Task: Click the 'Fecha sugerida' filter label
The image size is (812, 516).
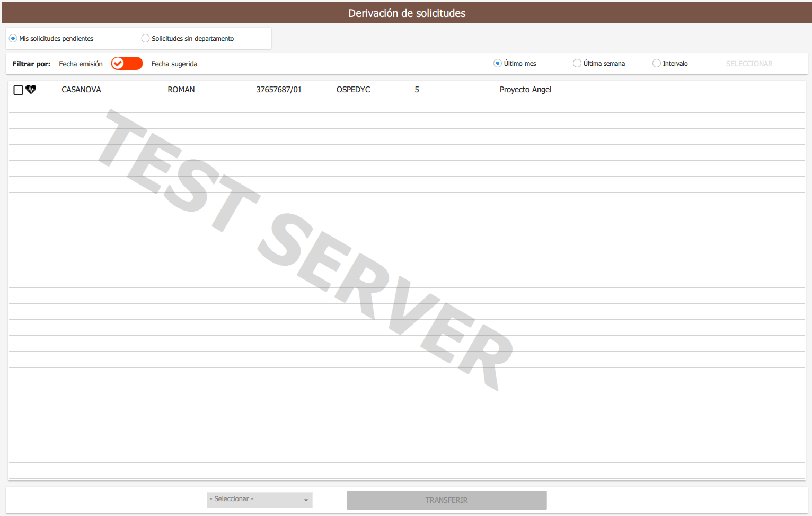Action: pos(174,64)
